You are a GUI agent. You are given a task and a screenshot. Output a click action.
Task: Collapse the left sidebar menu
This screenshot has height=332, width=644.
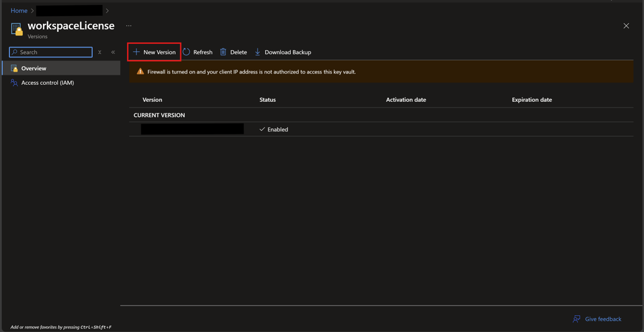tap(113, 52)
